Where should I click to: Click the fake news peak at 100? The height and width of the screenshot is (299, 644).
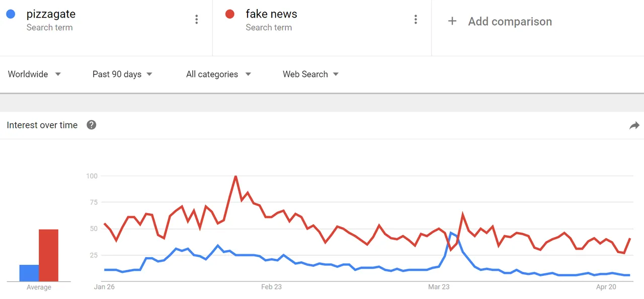pos(235,176)
